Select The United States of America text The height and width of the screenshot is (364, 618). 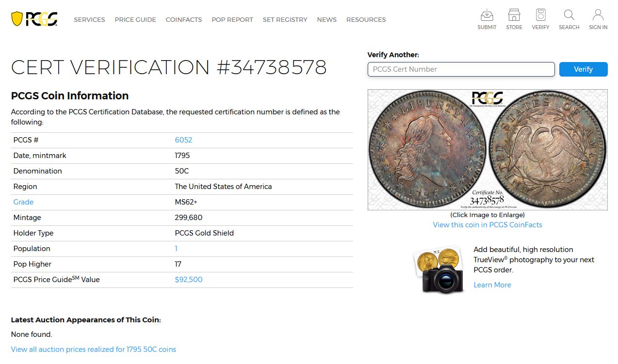click(223, 187)
